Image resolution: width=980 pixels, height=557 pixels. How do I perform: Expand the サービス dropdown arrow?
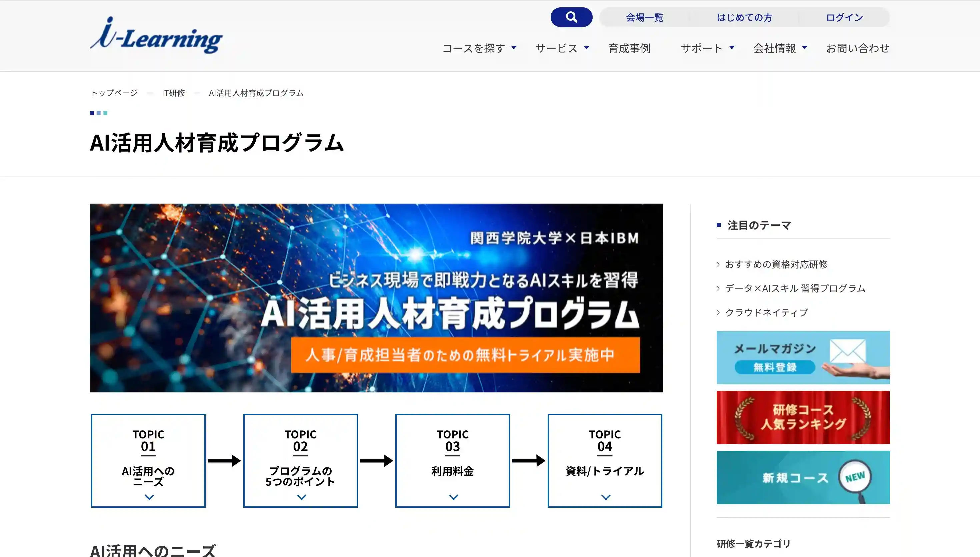tap(586, 48)
